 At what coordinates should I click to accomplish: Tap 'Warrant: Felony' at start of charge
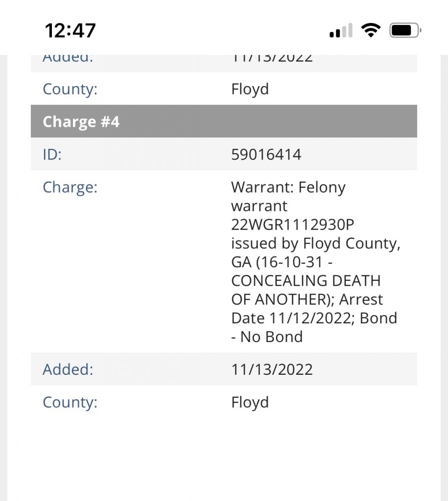[288, 187]
